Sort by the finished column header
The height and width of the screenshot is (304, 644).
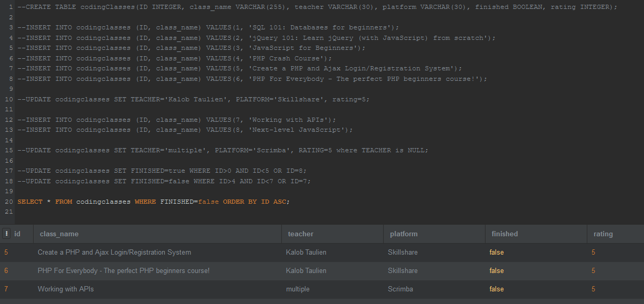[x=505, y=234]
